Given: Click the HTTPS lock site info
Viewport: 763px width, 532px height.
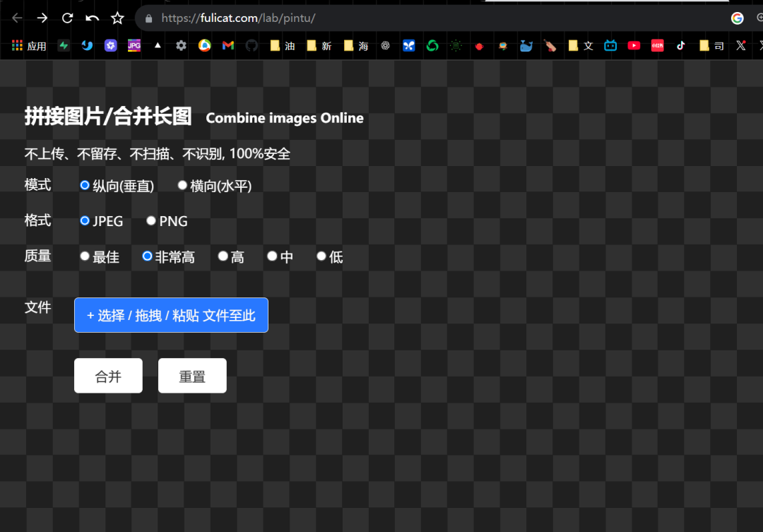Looking at the screenshot, I should pyautogui.click(x=148, y=18).
